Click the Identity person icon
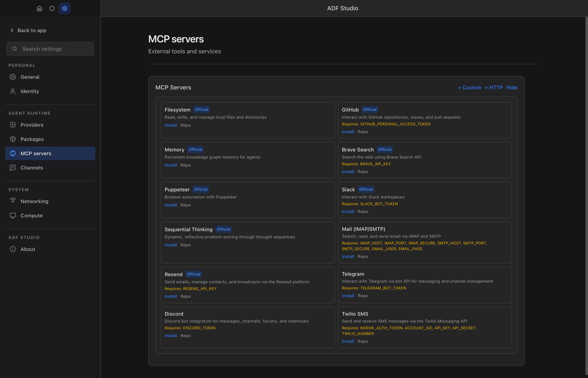This screenshot has height=378, width=588. 13,91
